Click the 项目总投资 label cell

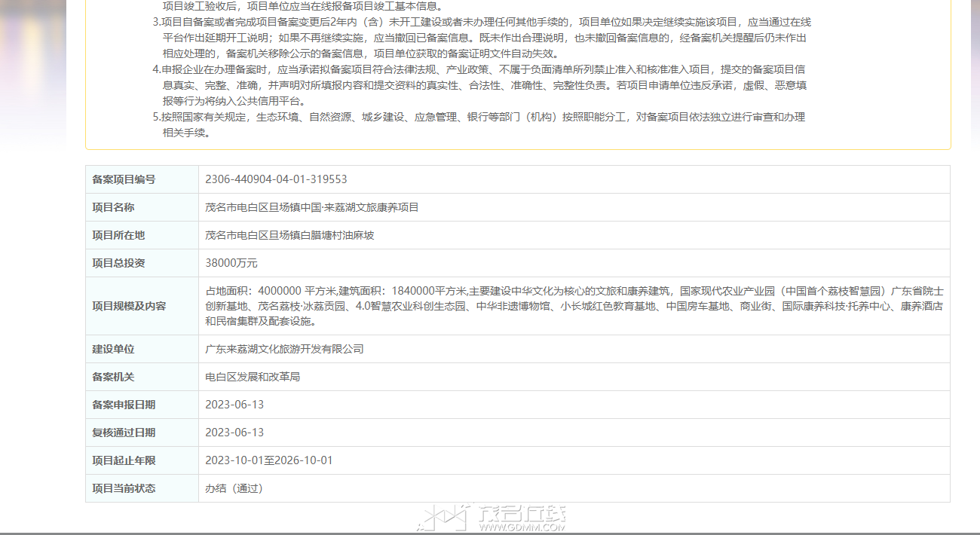pos(142,263)
